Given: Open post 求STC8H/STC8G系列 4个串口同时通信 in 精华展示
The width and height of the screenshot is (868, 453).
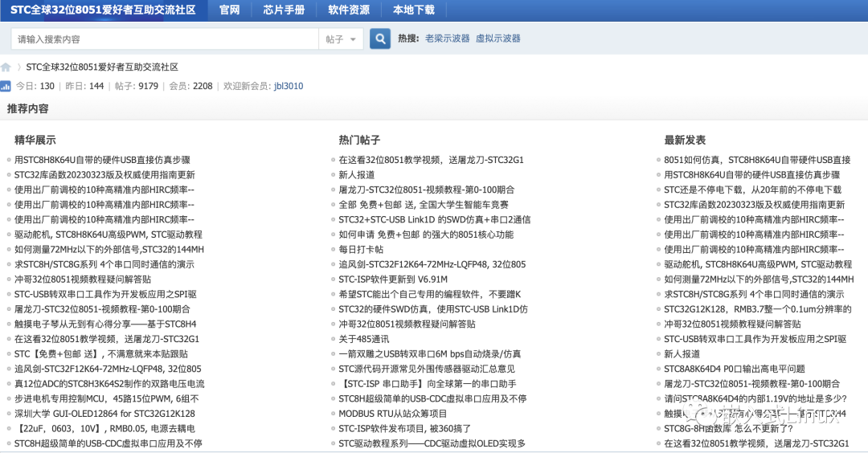Looking at the screenshot, I should (x=104, y=264).
